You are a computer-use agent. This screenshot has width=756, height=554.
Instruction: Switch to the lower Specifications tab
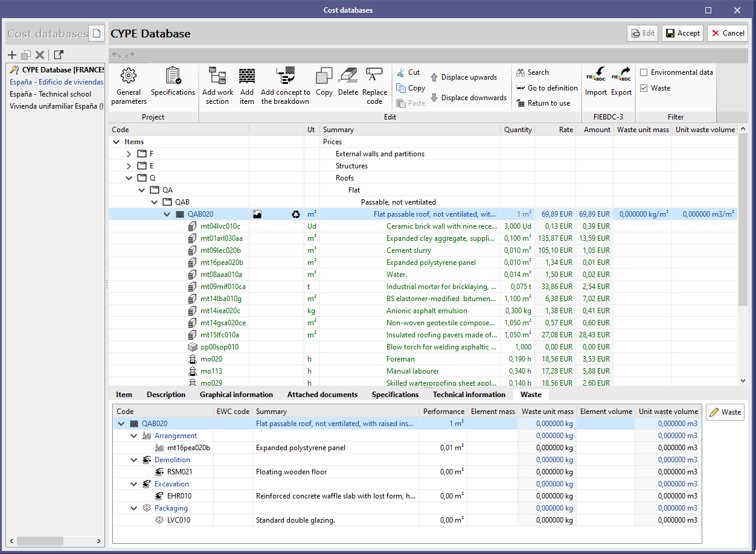[395, 395]
